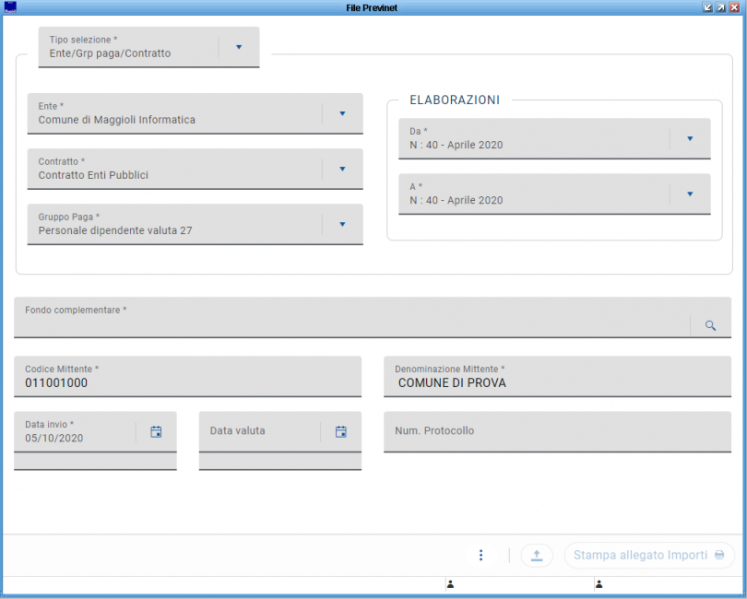Image resolution: width=747 pixels, height=599 pixels.
Task: Click the Comune di Maggioli Informatica value
Action: pyautogui.click(x=117, y=120)
